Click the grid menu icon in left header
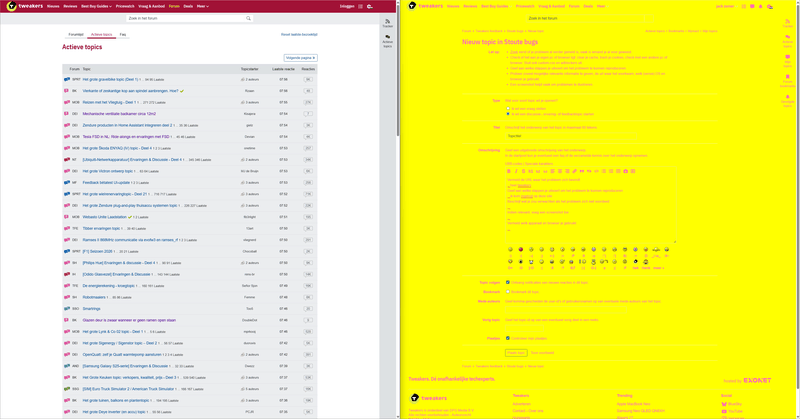The height and width of the screenshot is (419, 800). point(360,7)
